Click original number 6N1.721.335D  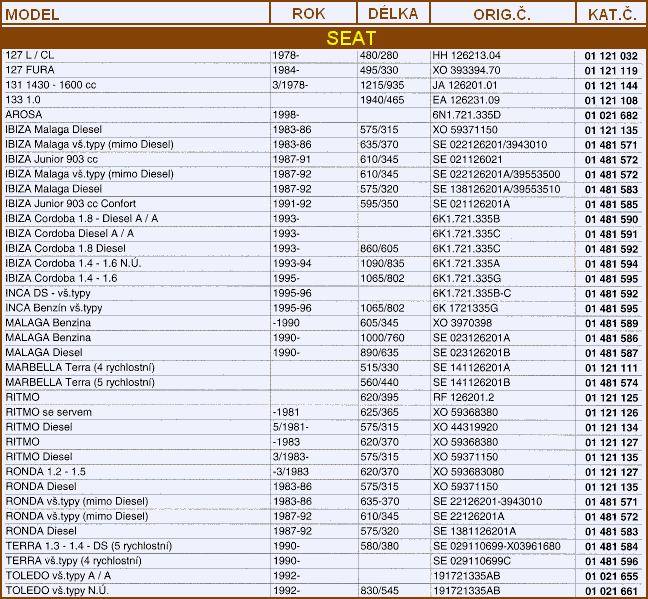(467, 115)
